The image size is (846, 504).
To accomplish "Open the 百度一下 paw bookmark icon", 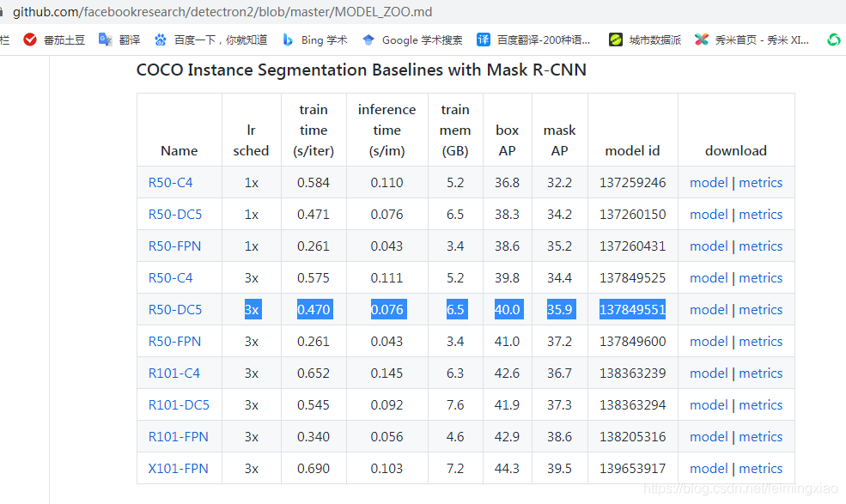I will point(161,39).
